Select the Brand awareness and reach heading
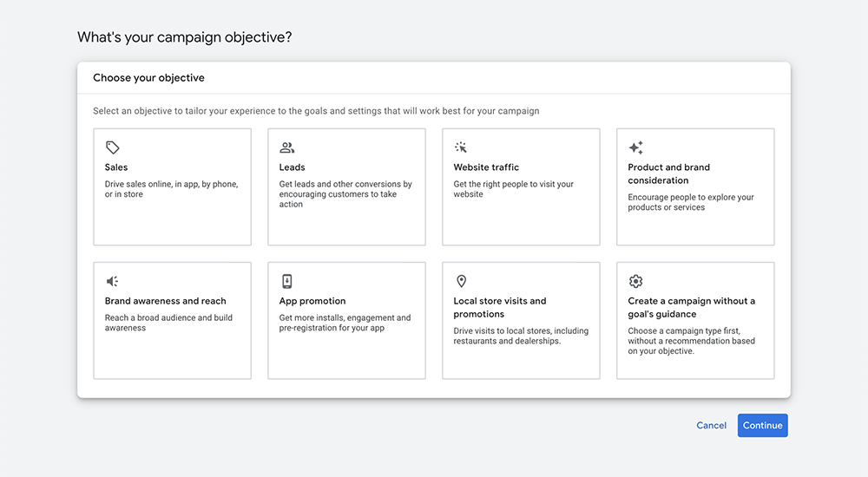868x477 pixels. click(166, 301)
